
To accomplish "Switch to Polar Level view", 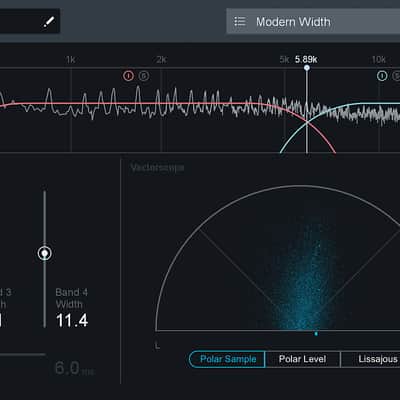I will click(x=303, y=359).
